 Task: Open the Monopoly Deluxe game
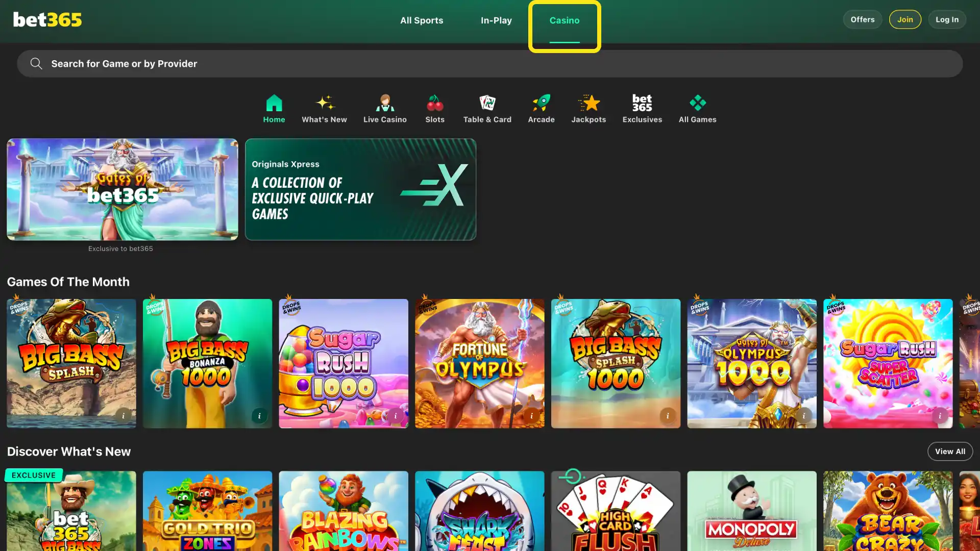(x=752, y=511)
